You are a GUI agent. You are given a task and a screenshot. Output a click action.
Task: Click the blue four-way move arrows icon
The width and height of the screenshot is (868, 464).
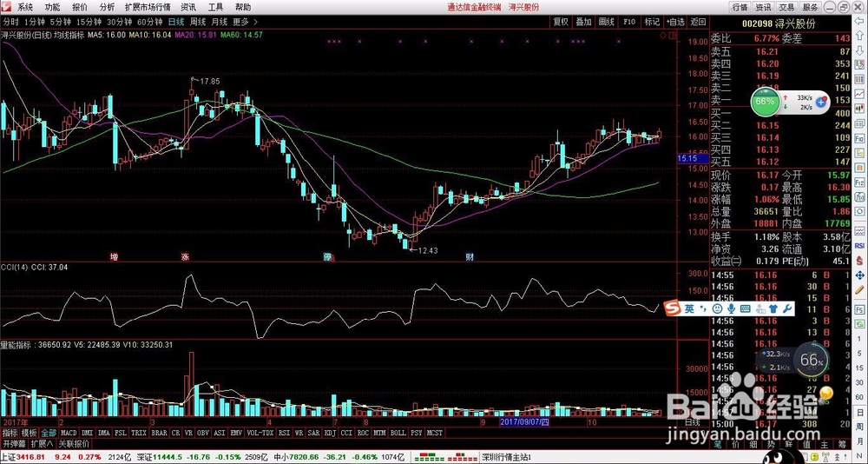859,275
